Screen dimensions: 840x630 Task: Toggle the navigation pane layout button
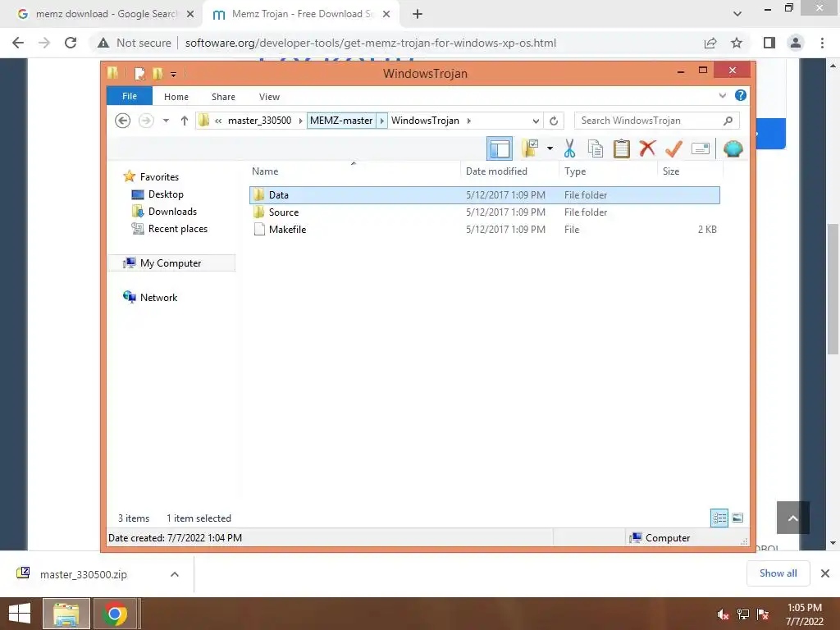point(500,148)
